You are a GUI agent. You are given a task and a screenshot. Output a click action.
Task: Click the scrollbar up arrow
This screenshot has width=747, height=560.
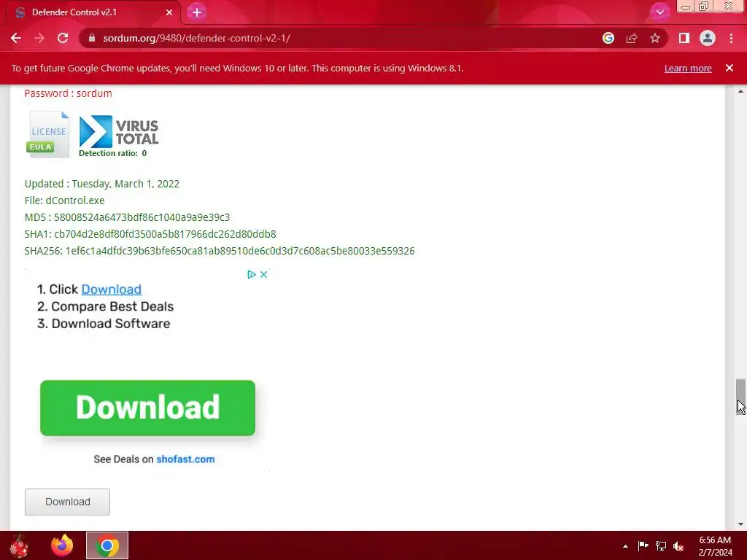[740, 91]
